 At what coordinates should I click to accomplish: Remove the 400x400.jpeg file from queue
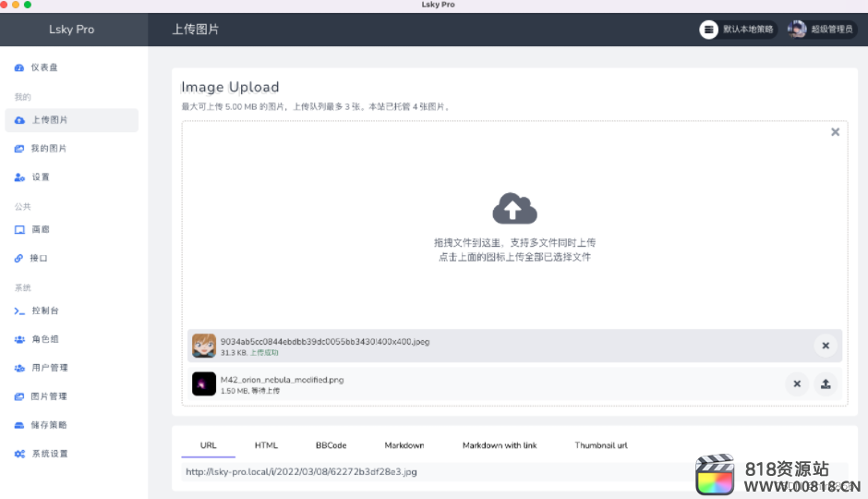[826, 346]
